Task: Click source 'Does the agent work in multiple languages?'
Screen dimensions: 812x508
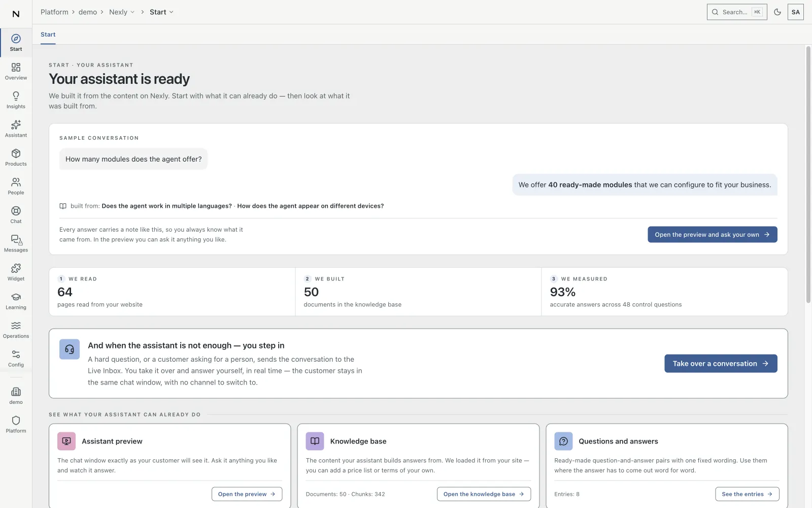Action: pos(166,206)
